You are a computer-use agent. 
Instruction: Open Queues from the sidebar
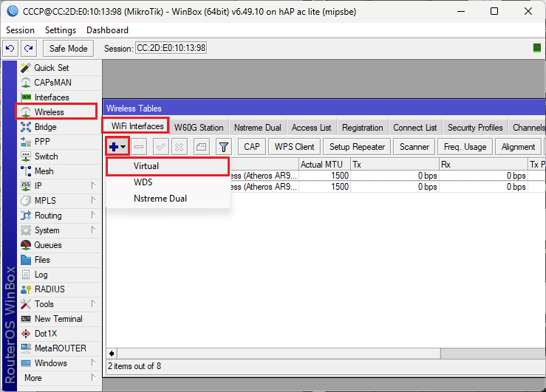[59, 245]
